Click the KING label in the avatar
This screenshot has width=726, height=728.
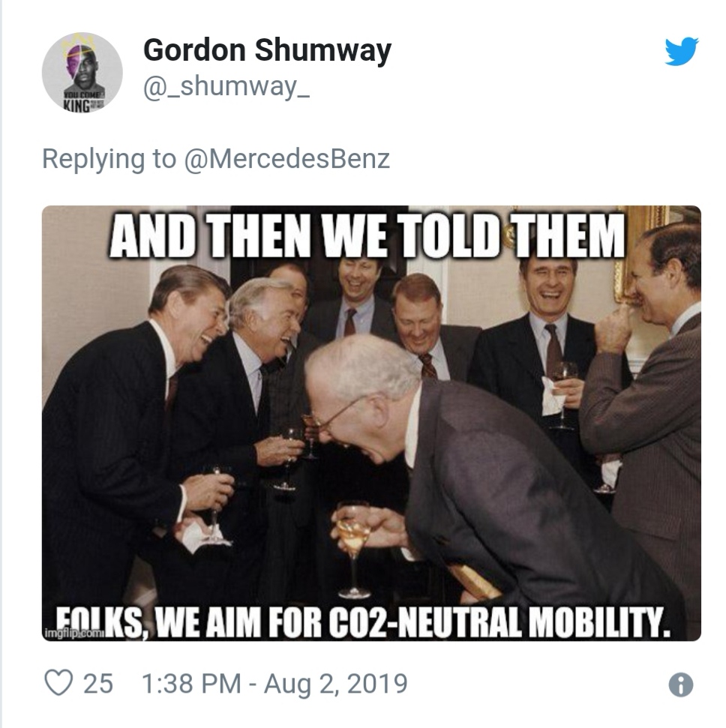[77, 106]
